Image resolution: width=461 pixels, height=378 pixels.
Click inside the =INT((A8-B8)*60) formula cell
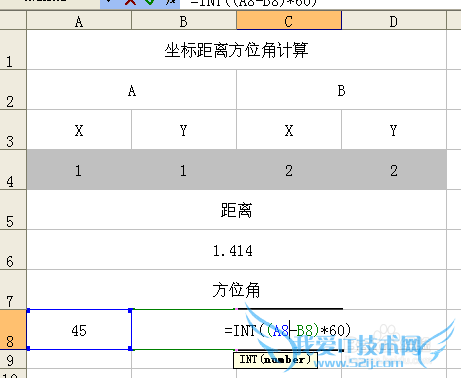(x=288, y=330)
